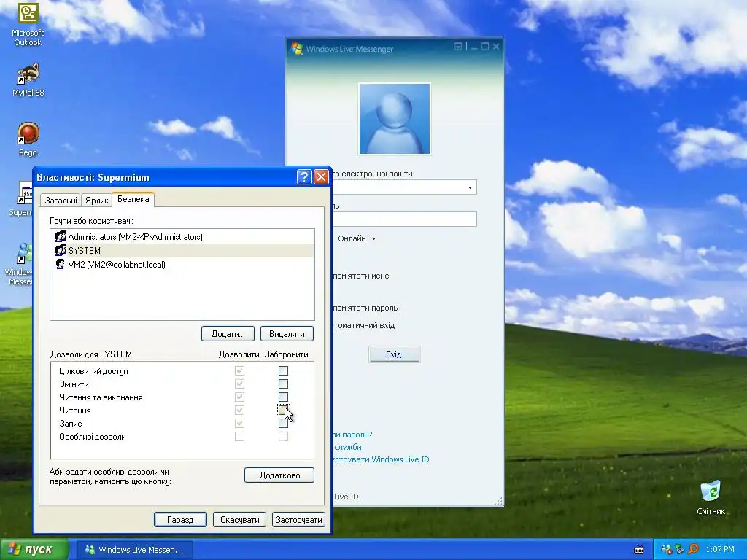Switch to the Загальні tab
The image size is (747, 560).
[x=61, y=201]
